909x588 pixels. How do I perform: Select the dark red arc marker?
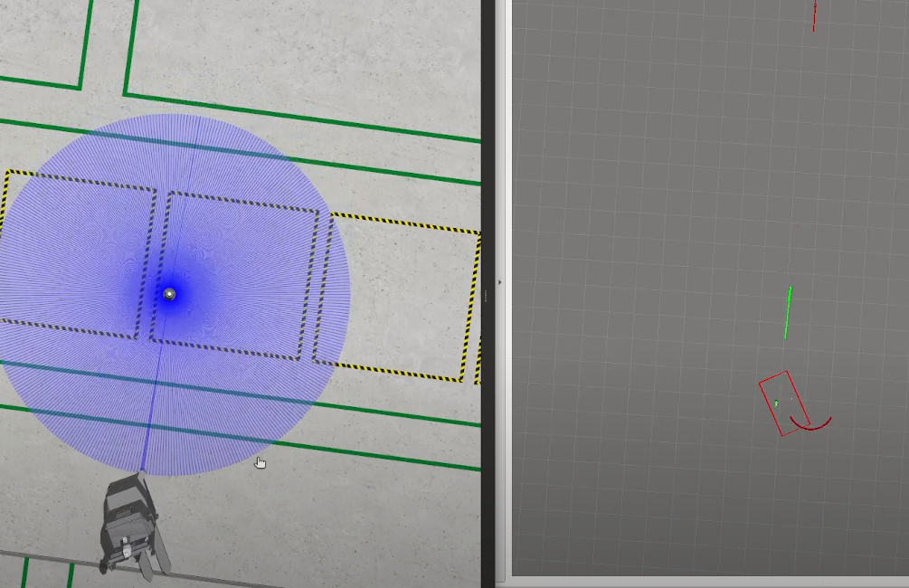pyautogui.click(x=810, y=425)
